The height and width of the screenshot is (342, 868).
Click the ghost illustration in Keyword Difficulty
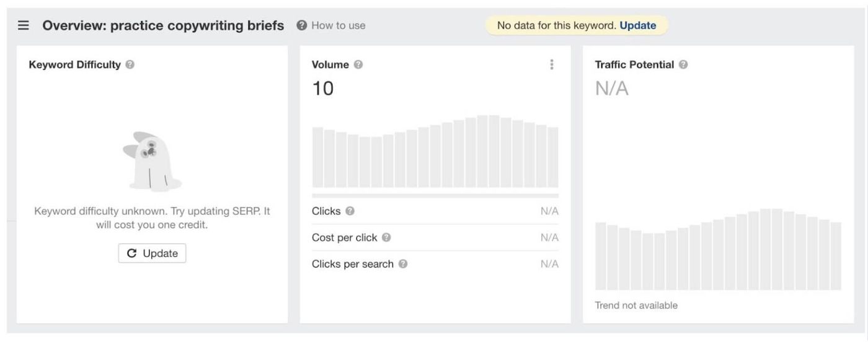pos(151,161)
